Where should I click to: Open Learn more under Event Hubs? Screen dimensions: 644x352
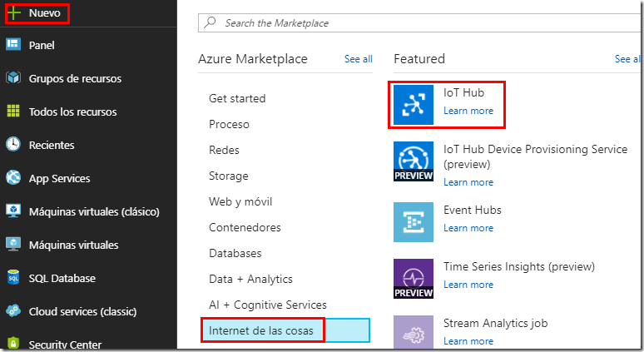click(468, 228)
